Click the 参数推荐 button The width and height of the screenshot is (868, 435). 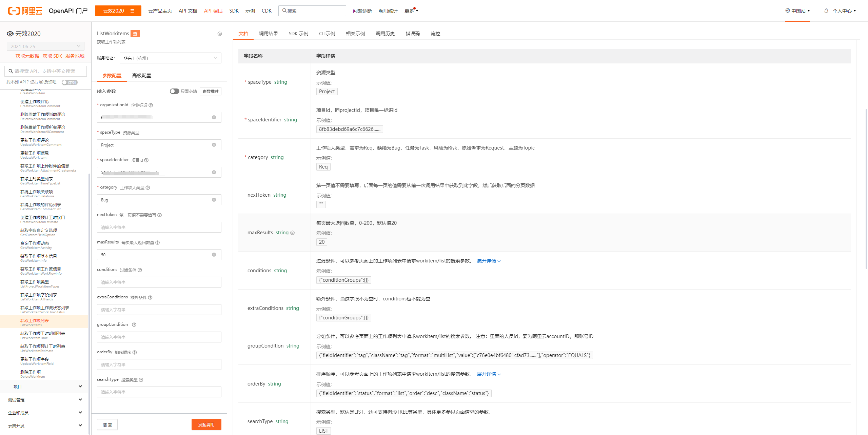pos(211,91)
